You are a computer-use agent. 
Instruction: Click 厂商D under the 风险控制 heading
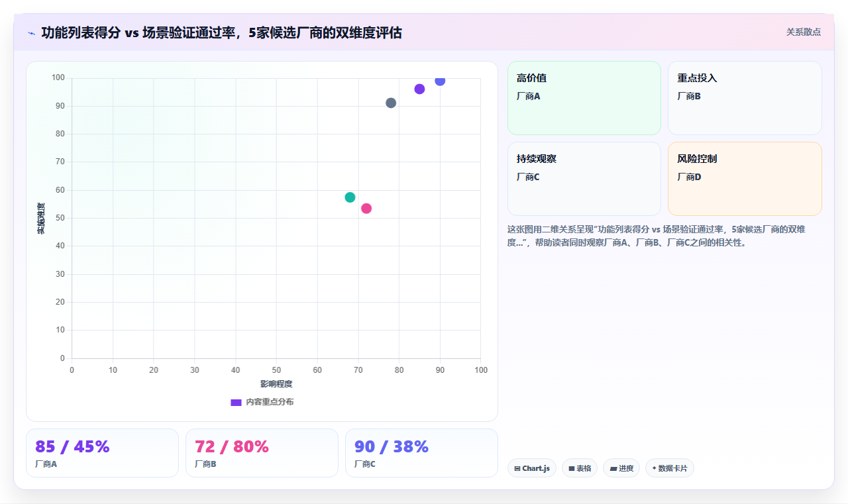689,177
